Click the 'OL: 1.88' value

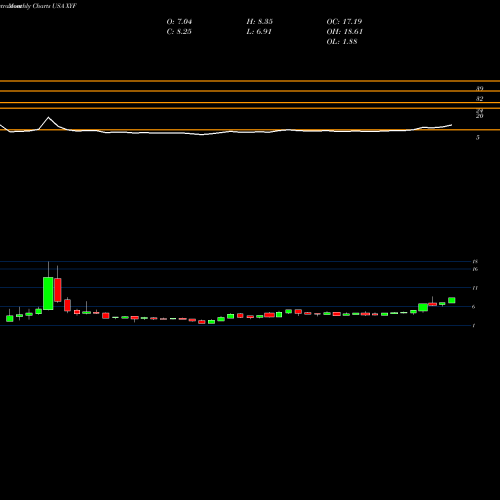[x=342, y=42]
